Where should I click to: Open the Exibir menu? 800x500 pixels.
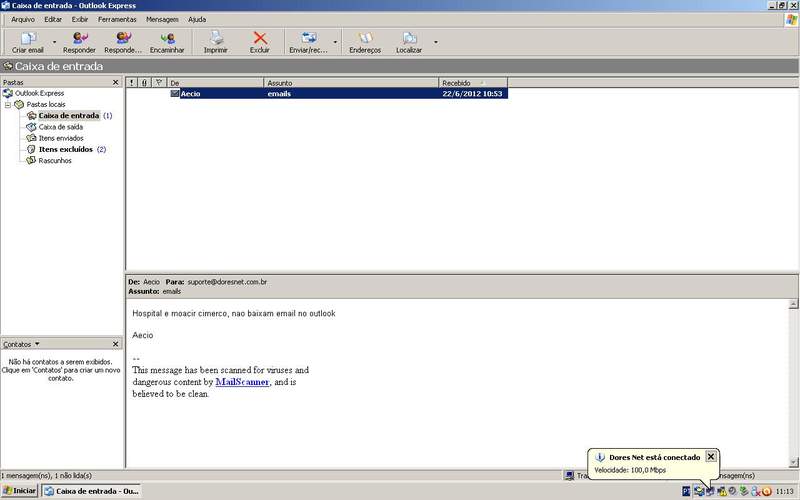[x=80, y=19]
